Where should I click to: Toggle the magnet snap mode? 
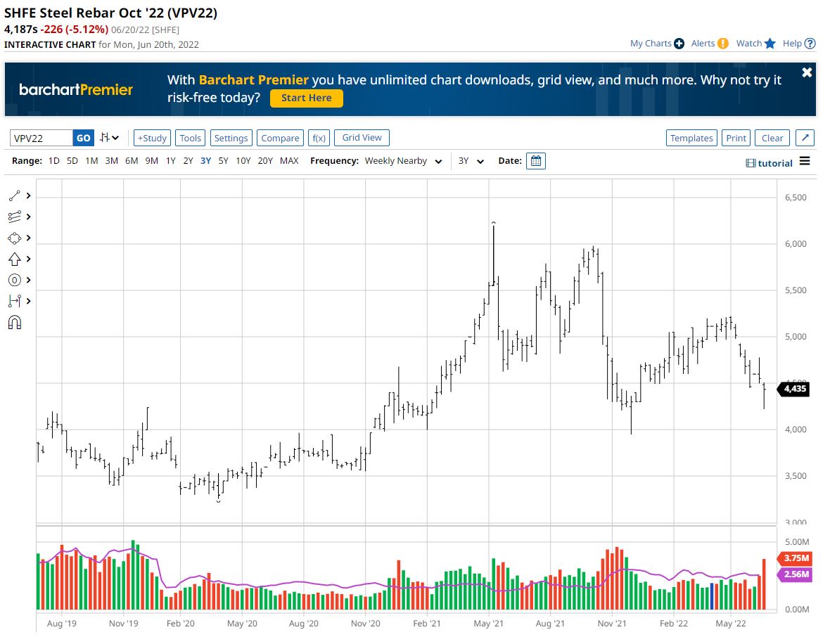[15, 323]
